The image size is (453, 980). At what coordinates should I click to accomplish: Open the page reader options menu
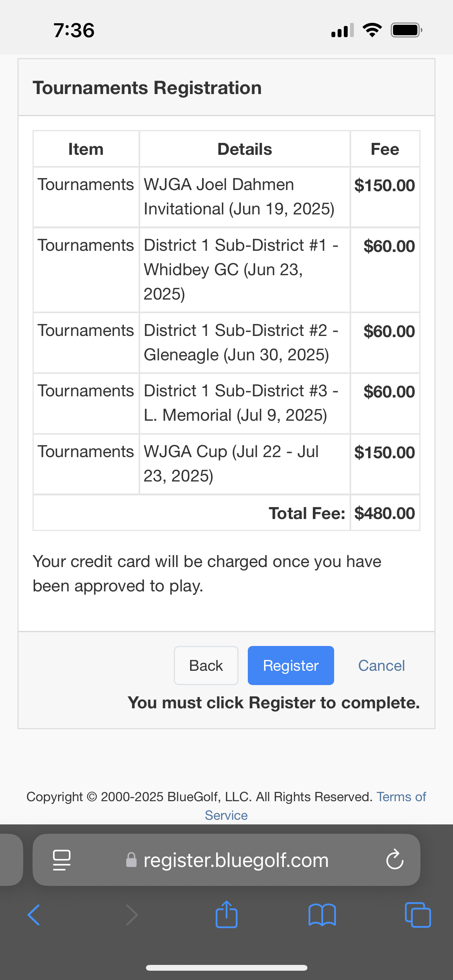[x=62, y=860]
